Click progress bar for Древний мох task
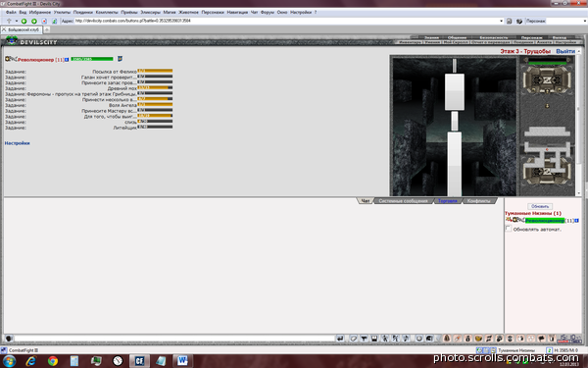The height and width of the screenshot is (368, 588). point(155,87)
